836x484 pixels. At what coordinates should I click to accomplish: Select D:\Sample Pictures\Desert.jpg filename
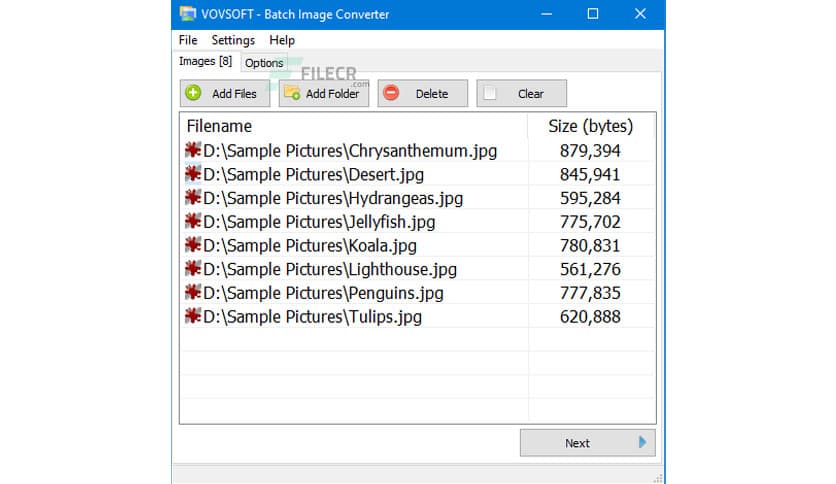[314, 174]
